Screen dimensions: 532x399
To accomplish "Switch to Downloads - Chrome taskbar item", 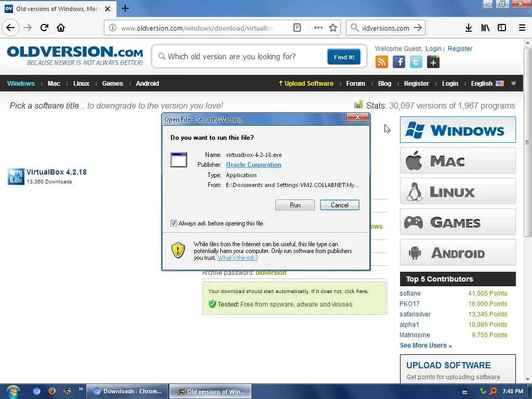I will coord(128,391).
